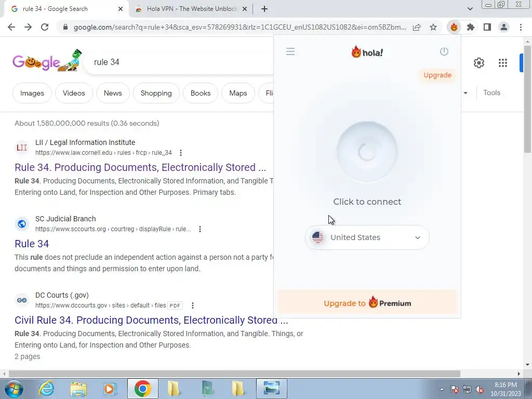The image size is (532, 399).
Task: Expand the United States country selector
Action: 367,237
